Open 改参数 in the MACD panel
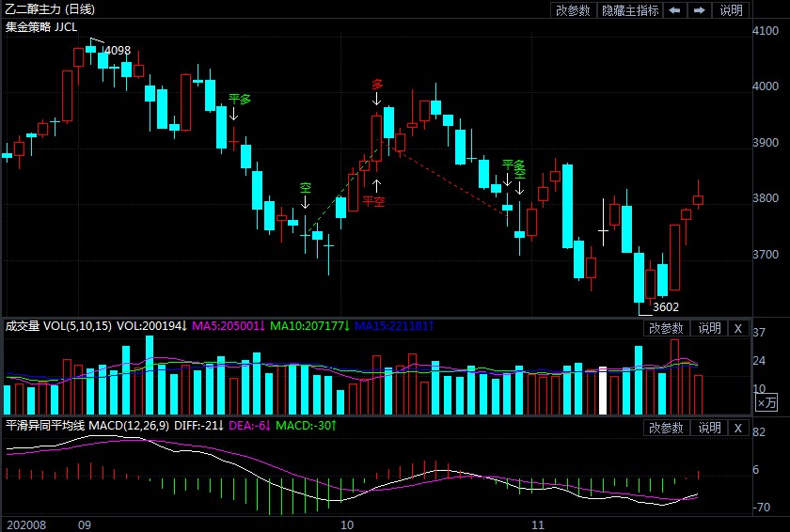 point(666,428)
